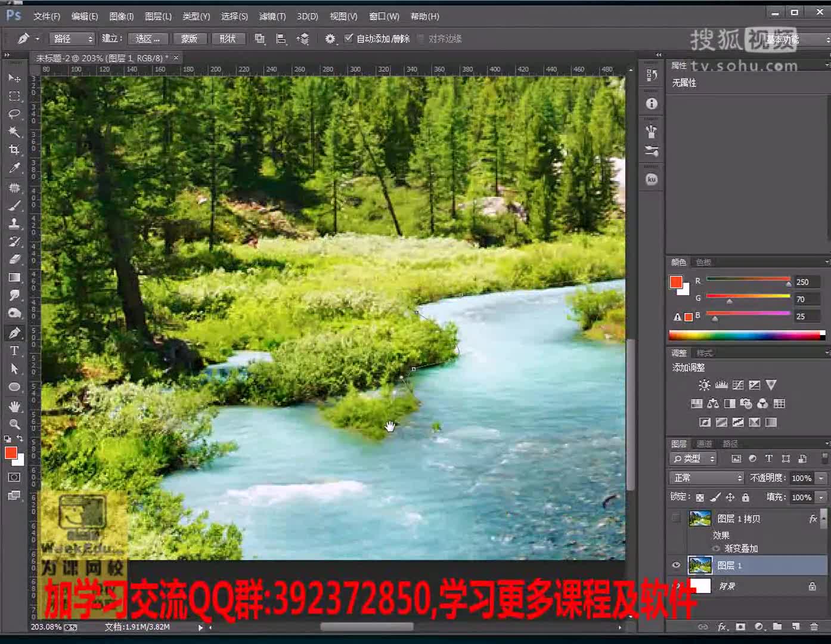Image resolution: width=831 pixels, height=644 pixels.
Task: Add Photo Filter adjustment
Action: pyautogui.click(x=746, y=404)
